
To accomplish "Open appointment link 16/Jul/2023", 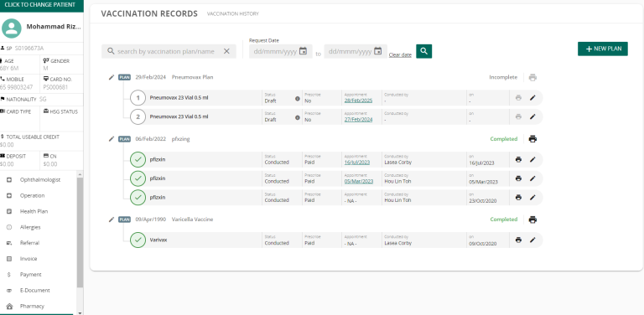I will (x=357, y=163).
